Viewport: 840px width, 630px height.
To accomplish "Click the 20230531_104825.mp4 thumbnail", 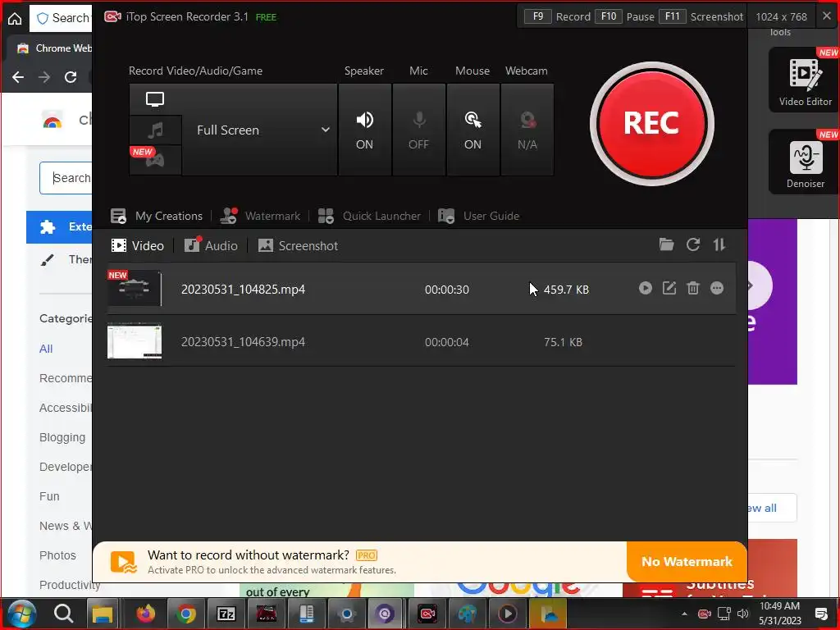I will coord(135,288).
